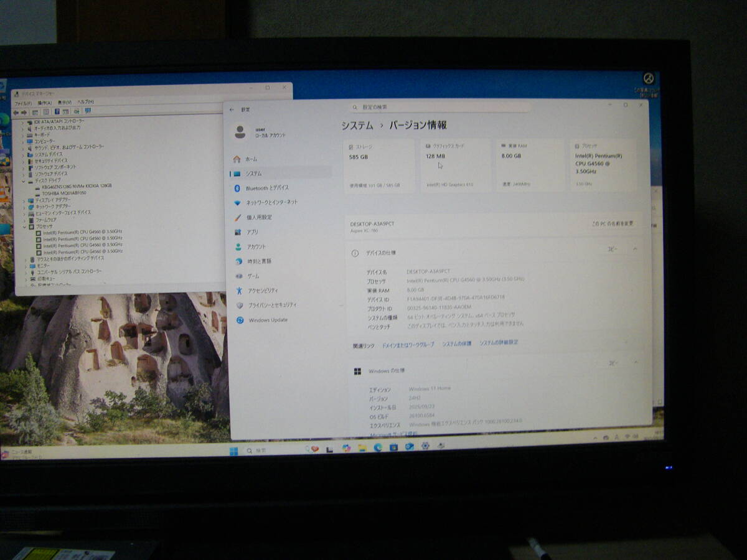Open ドメインまたはワークグループ link
The image size is (747, 560).
408,344
